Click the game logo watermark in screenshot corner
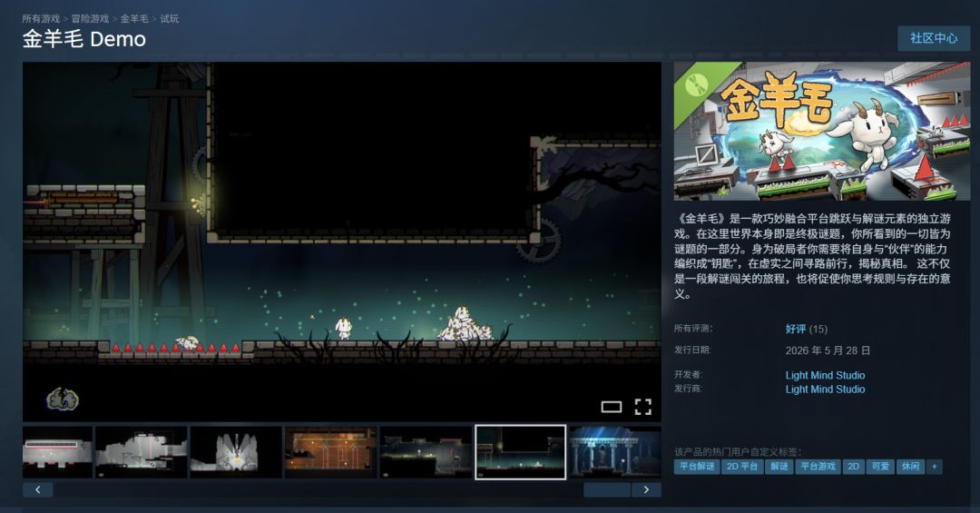 click(63, 400)
